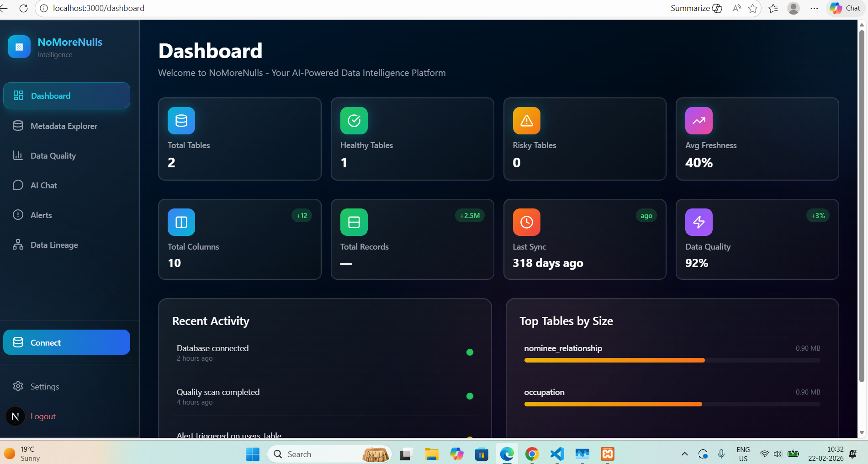Click the Last Sync clock icon

pyautogui.click(x=526, y=222)
